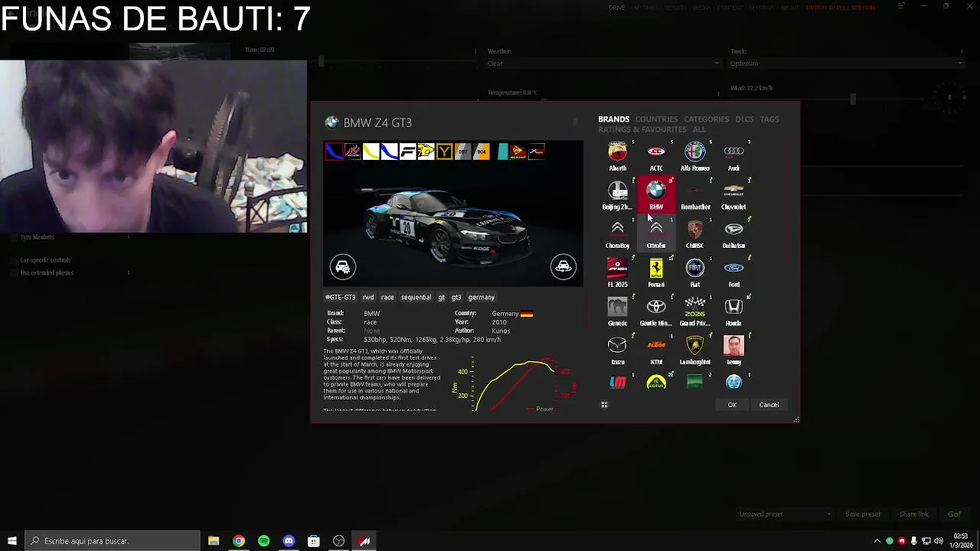Switch to the COUNTRIES tab
Screen dimensions: 980x551
click(656, 119)
